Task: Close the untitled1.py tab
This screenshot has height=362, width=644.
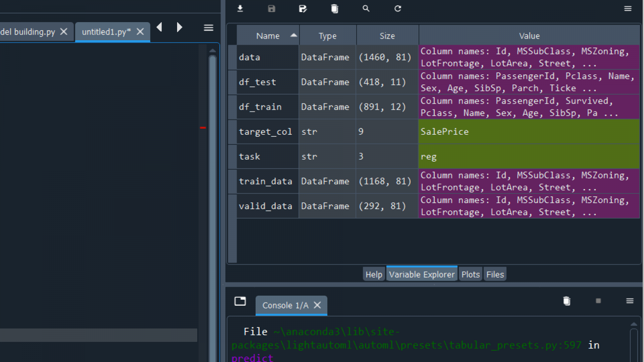Action: coord(140,32)
